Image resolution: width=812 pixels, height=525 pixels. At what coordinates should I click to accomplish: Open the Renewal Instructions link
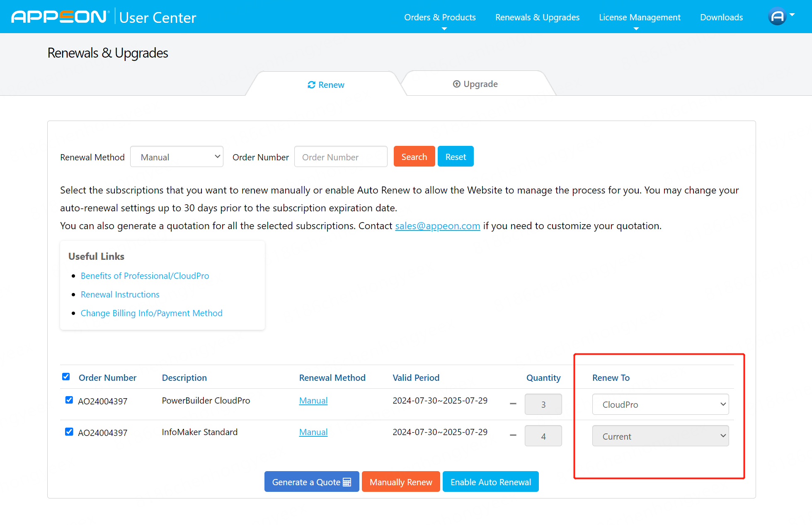click(120, 295)
